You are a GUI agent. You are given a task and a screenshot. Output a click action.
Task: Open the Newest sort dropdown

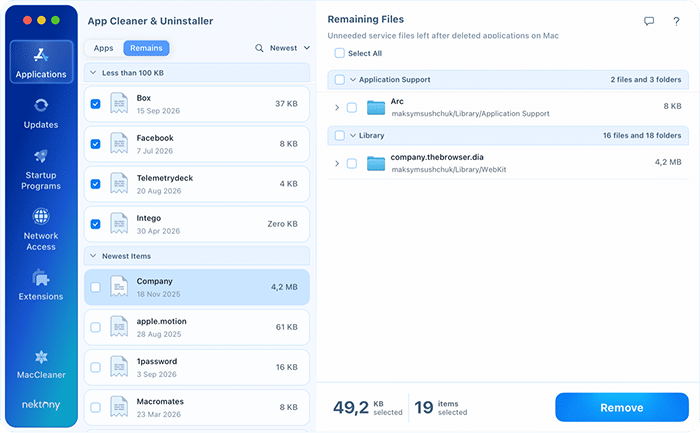(x=290, y=48)
